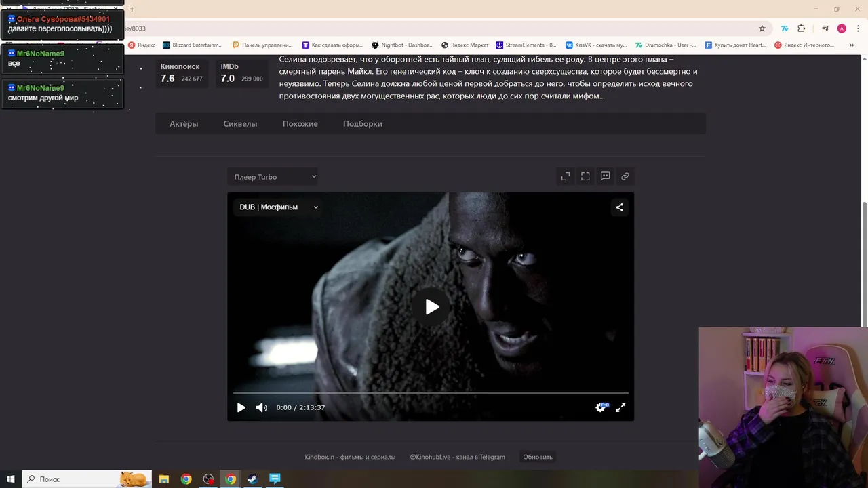Open the Яндекс bookmark

pyautogui.click(x=142, y=45)
